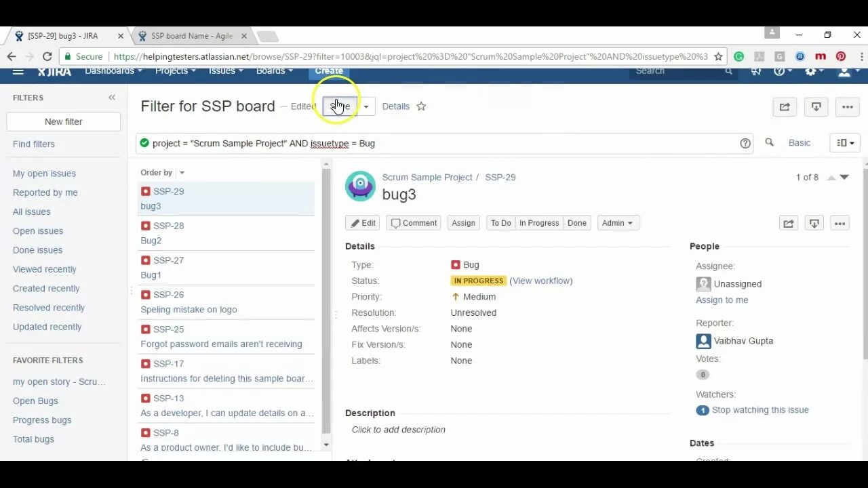
Task: Star the Filter for SSP board
Action: [x=421, y=106]
